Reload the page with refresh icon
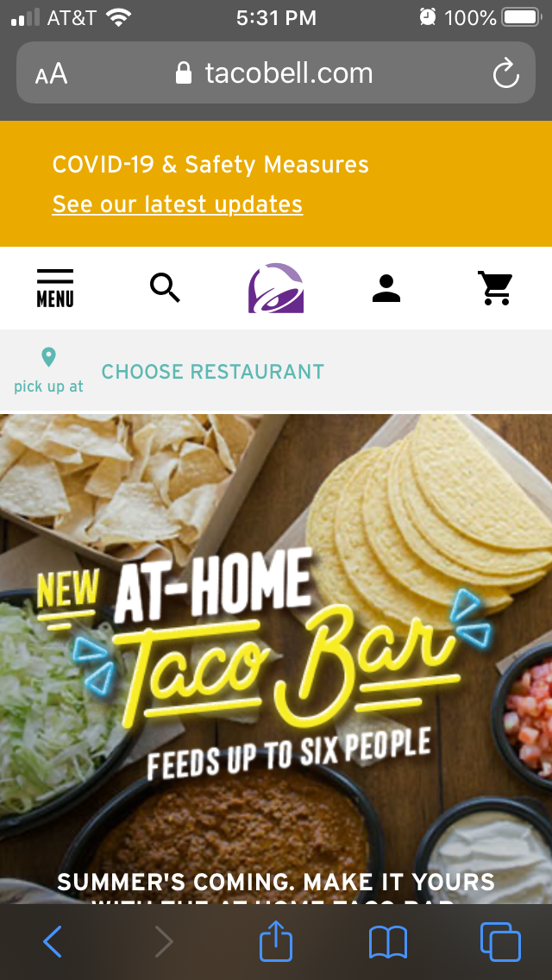This screenshot has height=980, width=552. (505, 73)
